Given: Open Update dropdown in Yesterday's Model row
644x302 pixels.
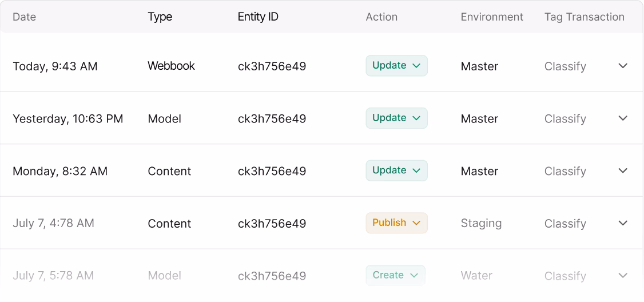Looking at the screenshot, I should [x=396, y=118].
